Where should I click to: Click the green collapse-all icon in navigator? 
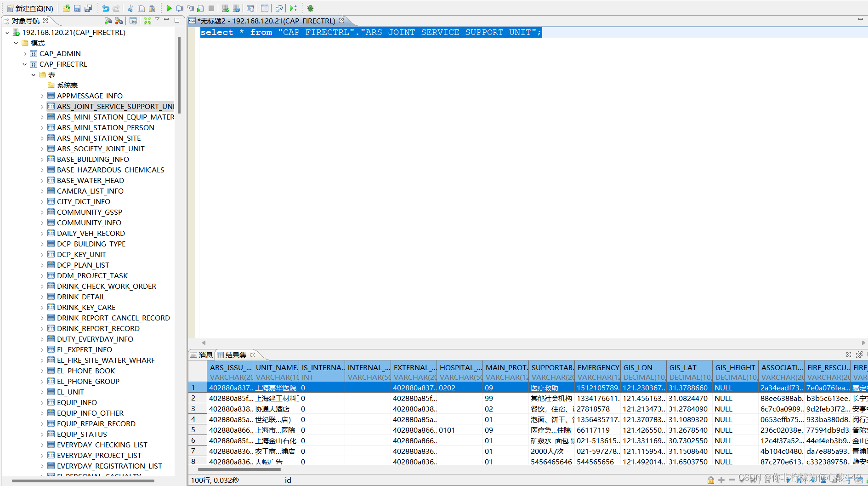[x=148, y=21]
